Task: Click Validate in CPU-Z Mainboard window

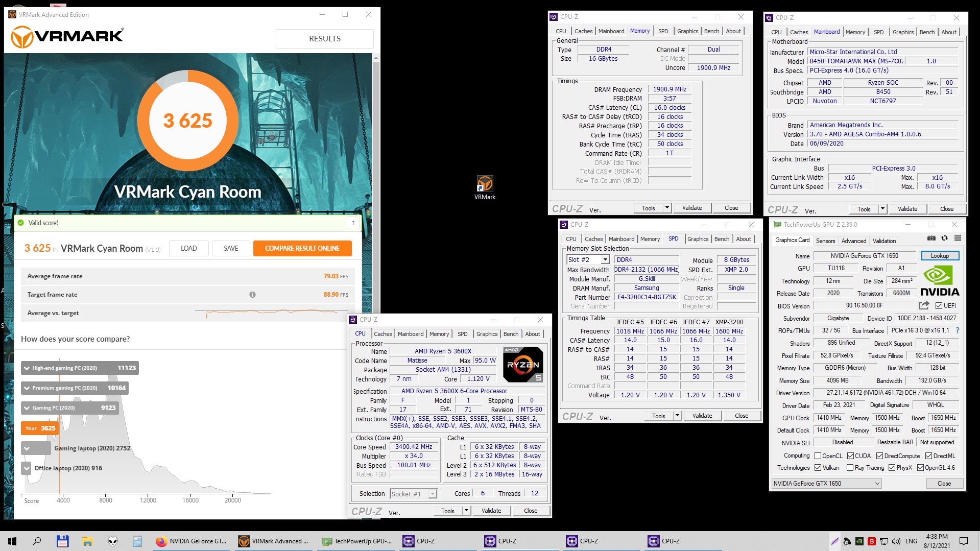Action: pyautogui.click(x=907, y=209)
